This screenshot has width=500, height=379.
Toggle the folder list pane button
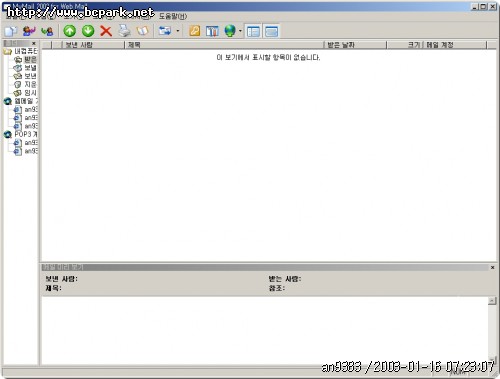click(253, 32)
